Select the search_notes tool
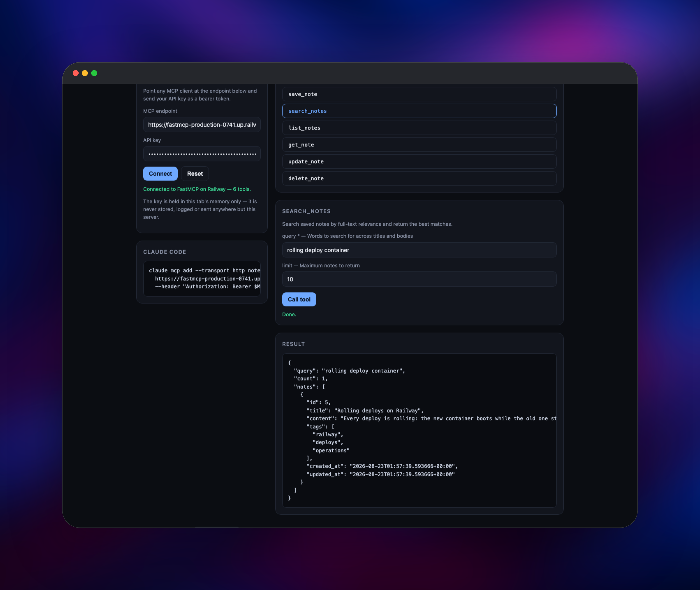 (x=419, y=111)
